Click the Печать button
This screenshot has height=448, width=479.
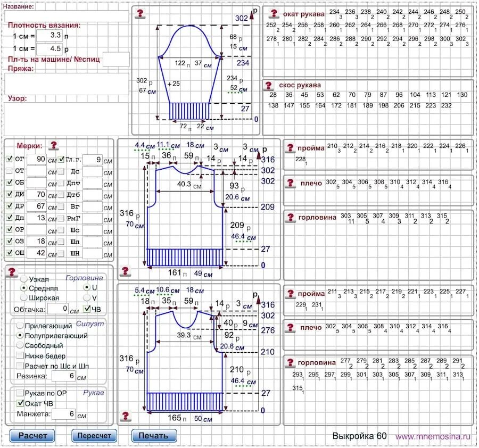tap(154, 435)
